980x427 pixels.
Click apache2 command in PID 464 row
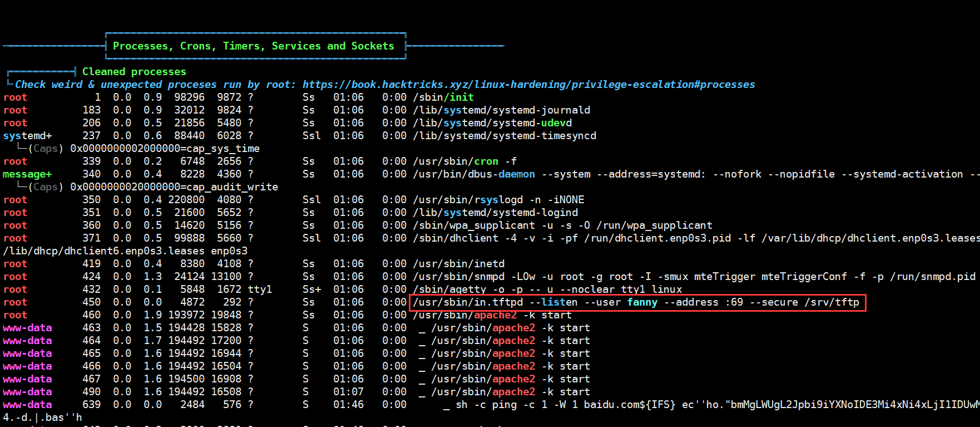click(x=511, y=341)
